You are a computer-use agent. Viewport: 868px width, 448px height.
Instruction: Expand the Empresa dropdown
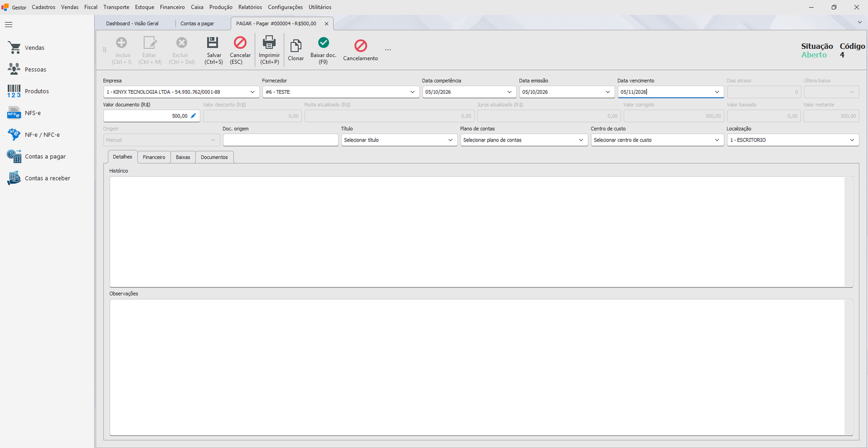(252, 92)
